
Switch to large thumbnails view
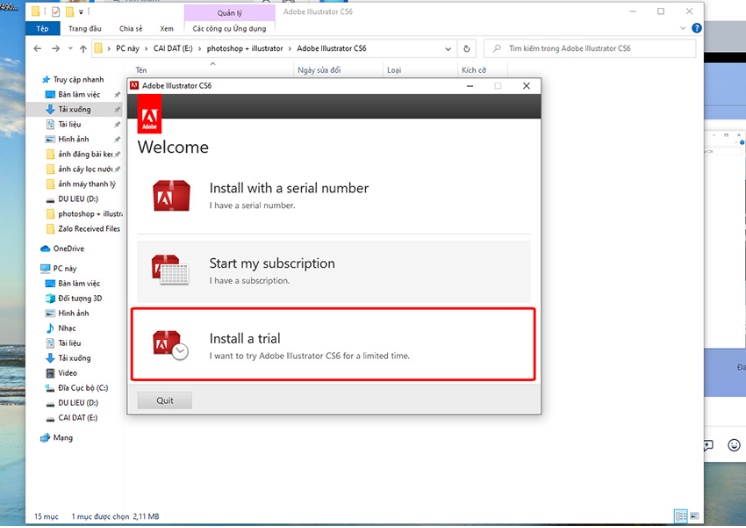(x=693, y=516)
